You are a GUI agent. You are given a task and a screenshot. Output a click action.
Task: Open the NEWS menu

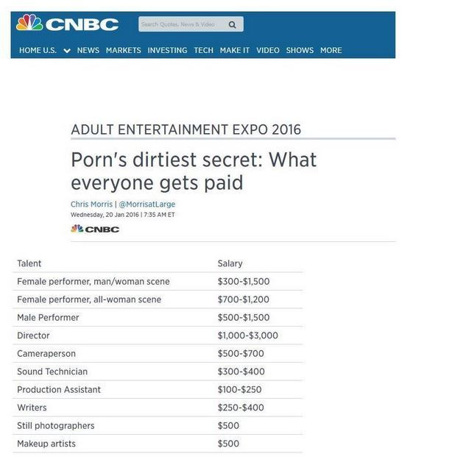coord(88,50)
